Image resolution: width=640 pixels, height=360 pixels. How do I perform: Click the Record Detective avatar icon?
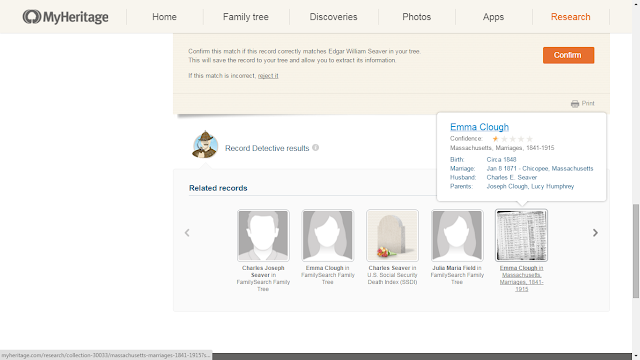(204, 144)
